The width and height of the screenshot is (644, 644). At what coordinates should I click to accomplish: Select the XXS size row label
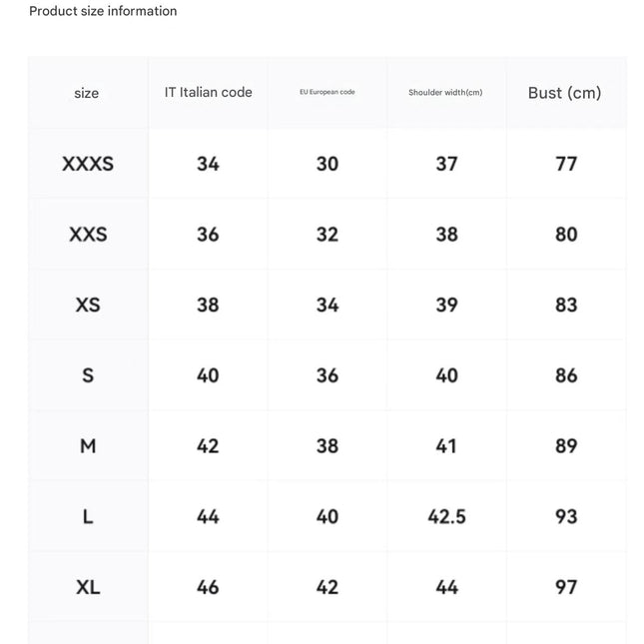tap(88, 235)
